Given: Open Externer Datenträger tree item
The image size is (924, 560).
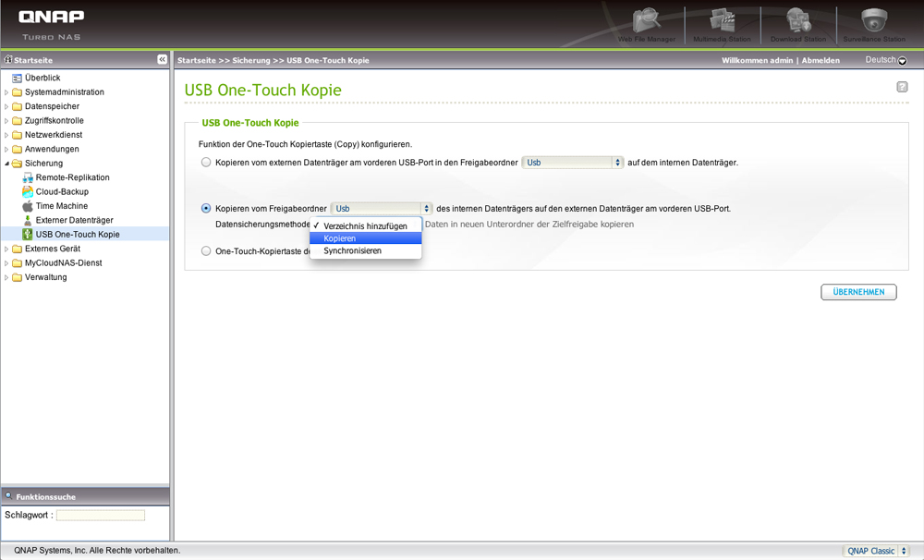Looking at the screenshot, I should tap(74, 220).
